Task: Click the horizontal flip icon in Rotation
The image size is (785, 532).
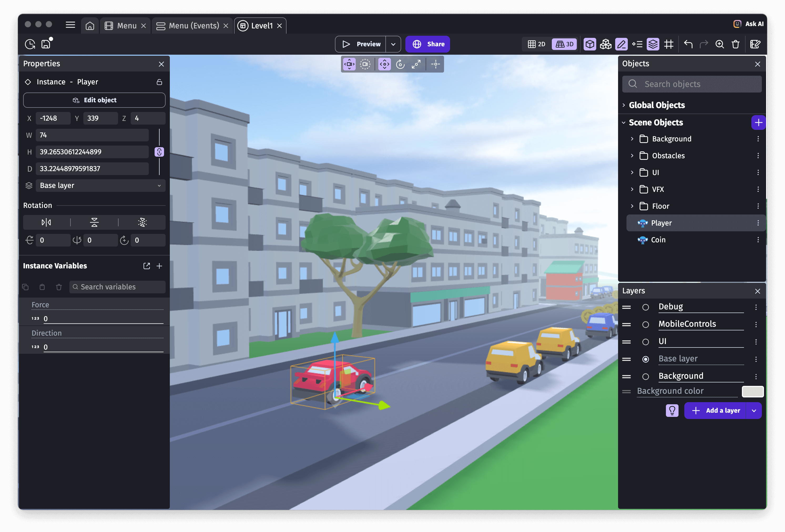Action: (46, 222)
